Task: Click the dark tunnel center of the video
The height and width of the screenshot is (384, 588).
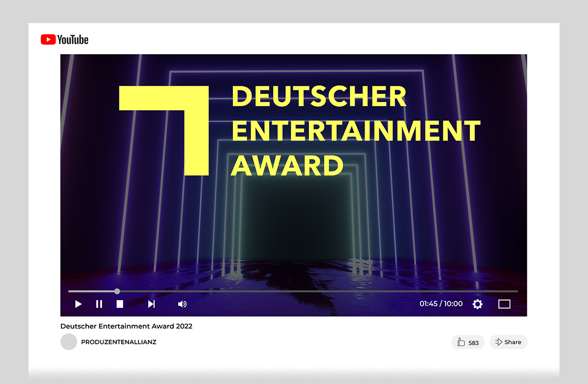Action: pyautogui.click(x=294, y=217)
